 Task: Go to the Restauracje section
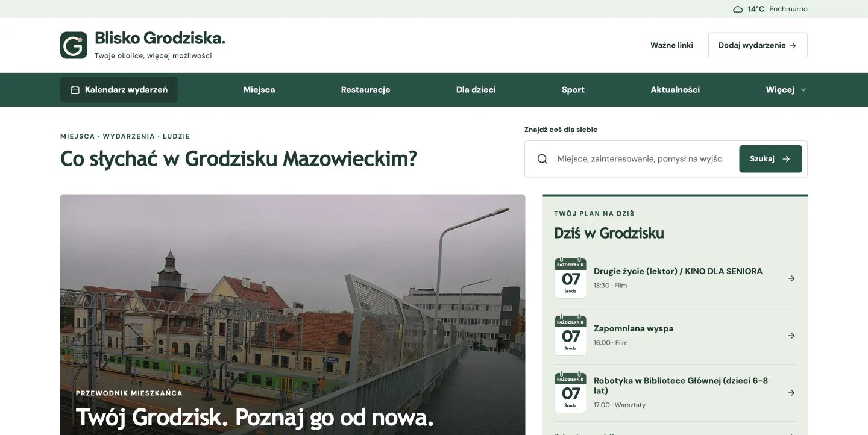(365, 90)
